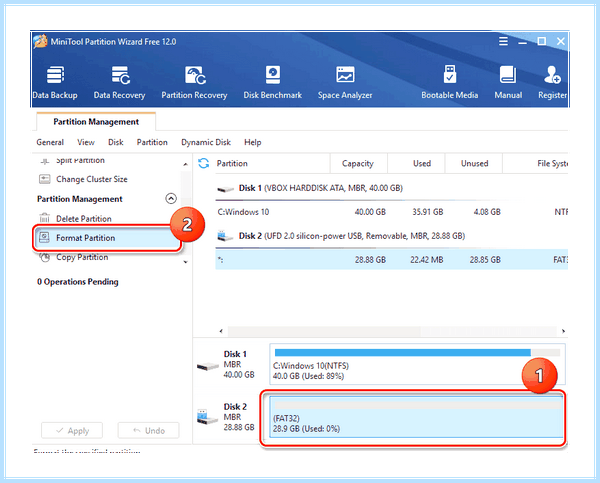This screenshot has height=483, width=600.
Task: Select the Partition Management tab
Action: pos(96,122)
